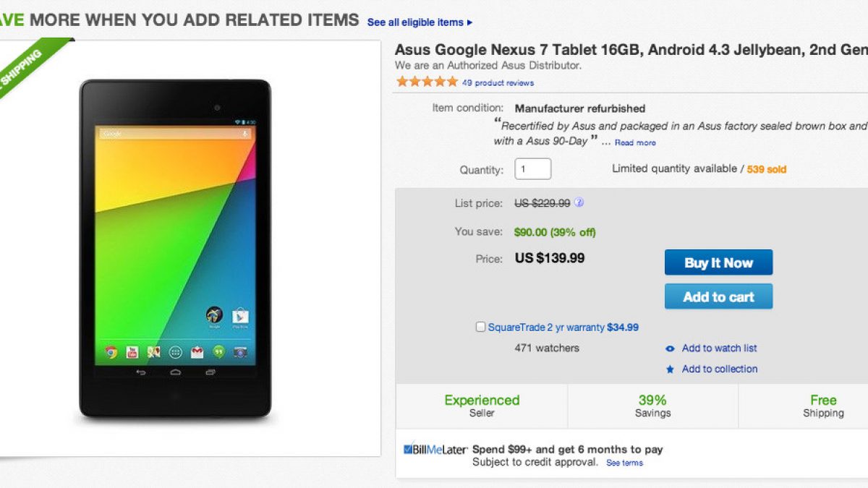Image resolution: width=868 pixels, height=488 pixels.
Task: Select the Free Shipping section
Action: pos(823,406)
